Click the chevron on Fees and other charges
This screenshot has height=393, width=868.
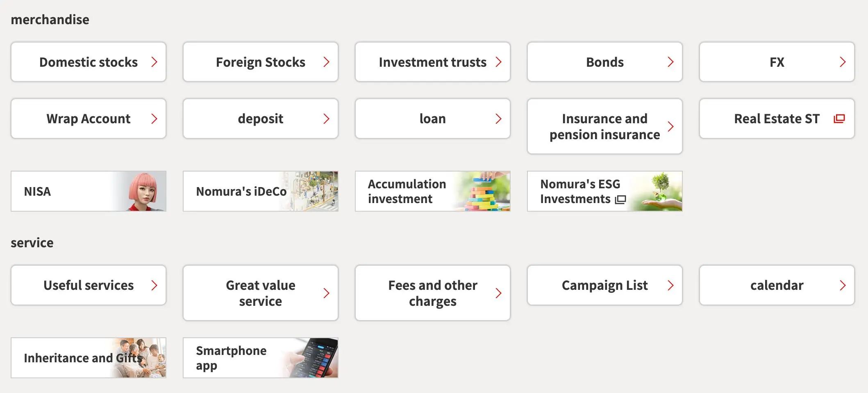(x=499, y=293)
